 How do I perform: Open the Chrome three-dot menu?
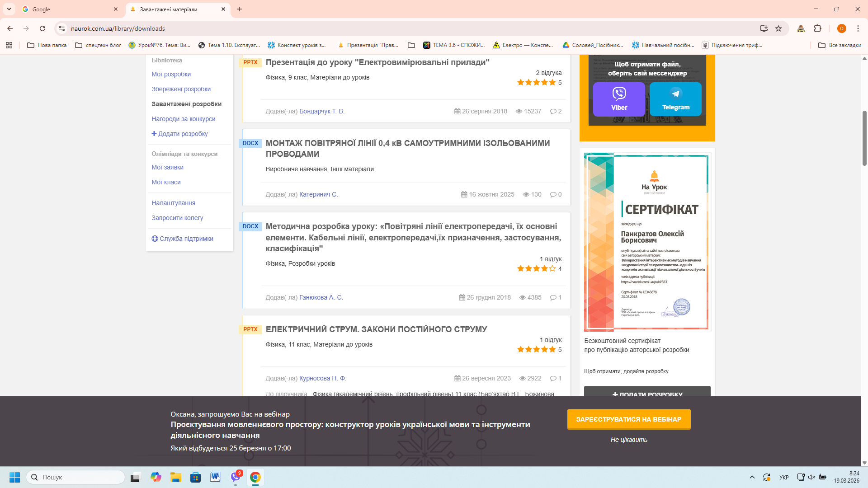click(x=858, y=28)
